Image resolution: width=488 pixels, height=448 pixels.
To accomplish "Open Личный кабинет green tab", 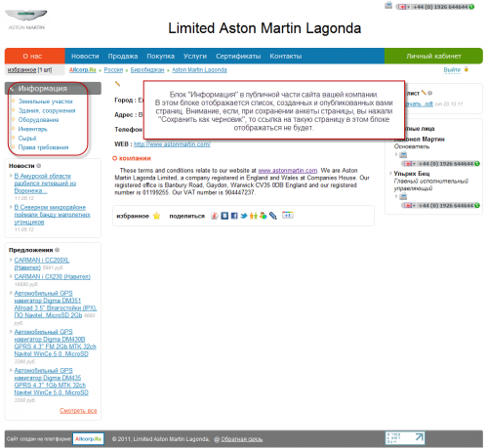I will [x=433, y=56].
